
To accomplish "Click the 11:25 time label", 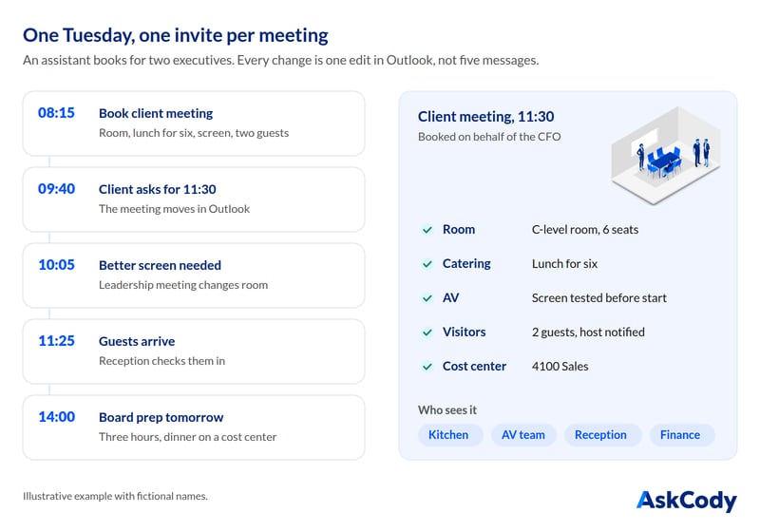I will tap(57, 341).
